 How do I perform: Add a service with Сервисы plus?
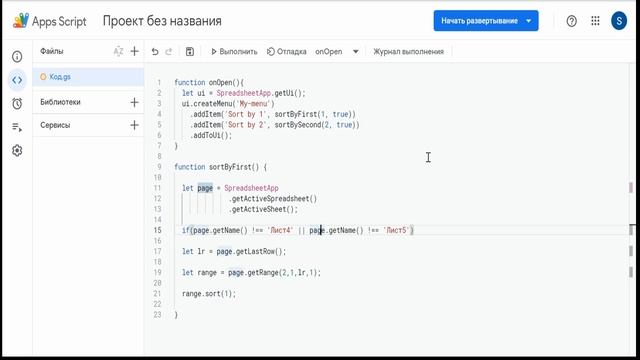(134, 125)
